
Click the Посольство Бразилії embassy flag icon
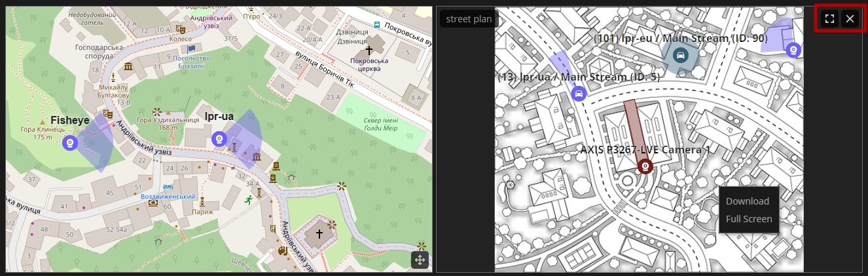click(191, 49)
